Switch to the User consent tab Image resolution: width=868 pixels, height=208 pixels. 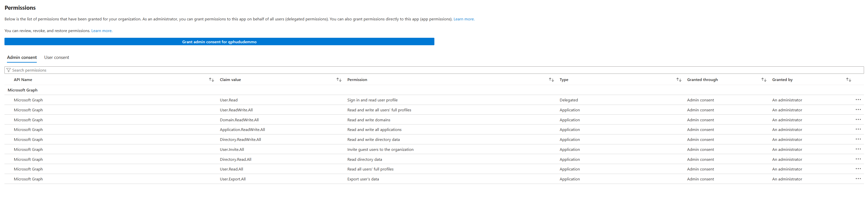tap(57, 58)
